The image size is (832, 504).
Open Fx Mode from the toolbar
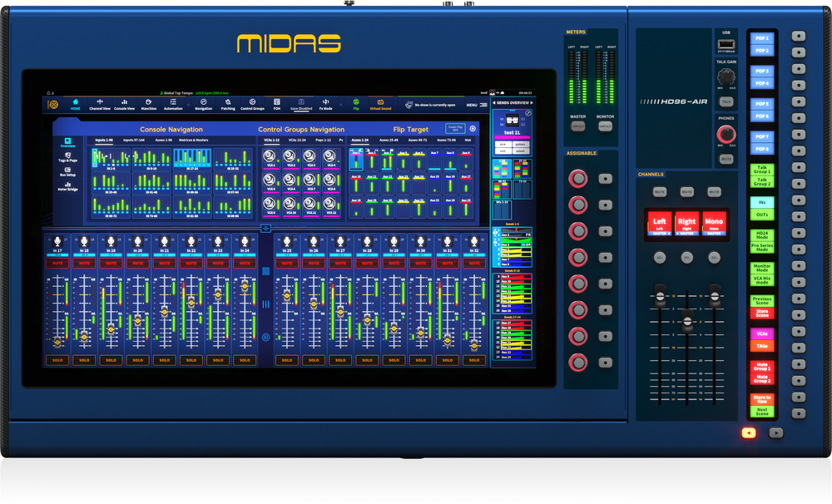324,105
